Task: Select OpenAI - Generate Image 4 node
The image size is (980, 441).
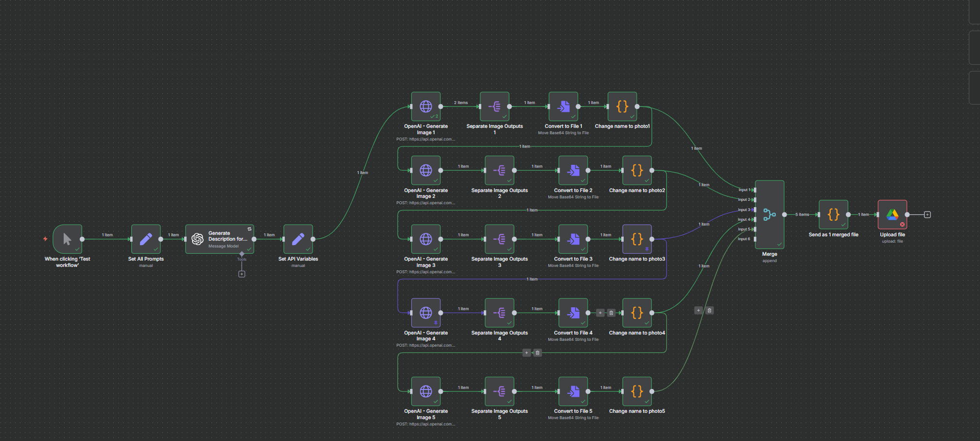Action: click(x=426, y=313)
